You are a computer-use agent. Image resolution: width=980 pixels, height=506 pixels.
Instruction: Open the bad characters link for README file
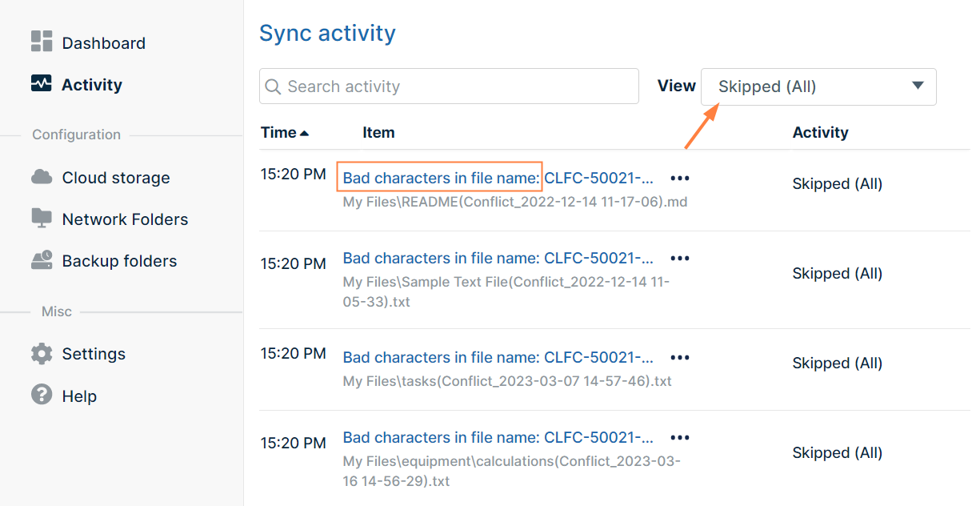pyautogui.click(x=498, y=179)
